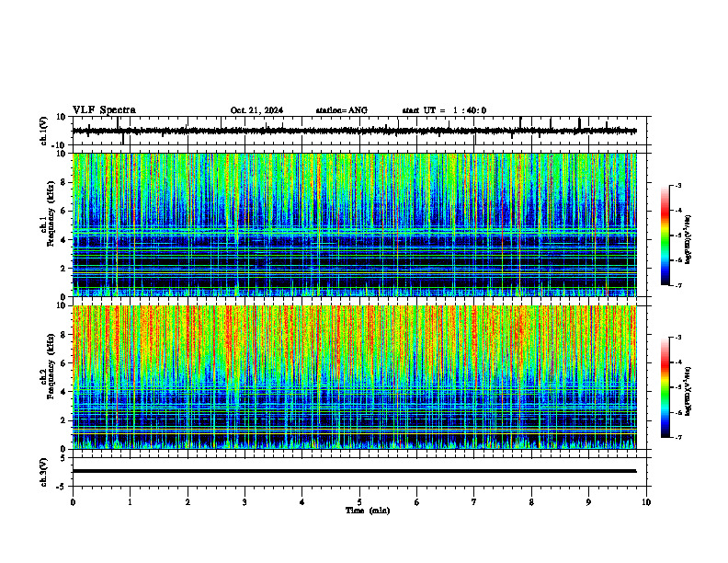Viewport: 728px width, 563px height.
Task: Click the ch.2 color scale bar
Action: (x=665, y=387)
